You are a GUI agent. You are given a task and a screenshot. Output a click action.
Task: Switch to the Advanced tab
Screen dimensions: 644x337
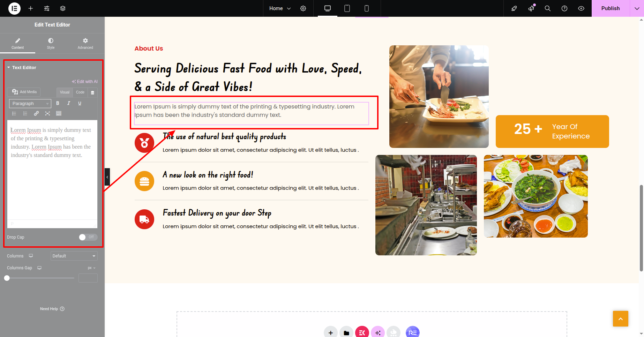pos(85,44)
